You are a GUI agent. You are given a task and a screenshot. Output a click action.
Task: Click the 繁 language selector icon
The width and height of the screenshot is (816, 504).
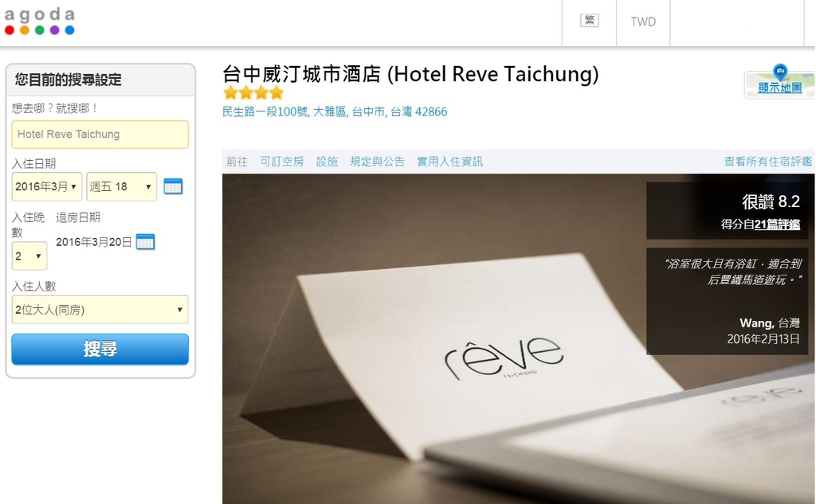pos(589,20)
